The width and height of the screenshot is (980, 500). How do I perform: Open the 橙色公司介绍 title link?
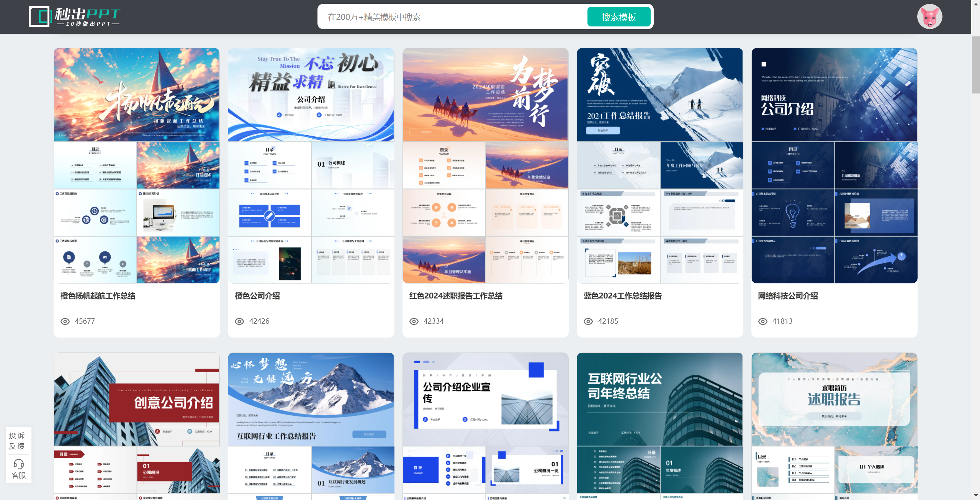pos(257,296)
